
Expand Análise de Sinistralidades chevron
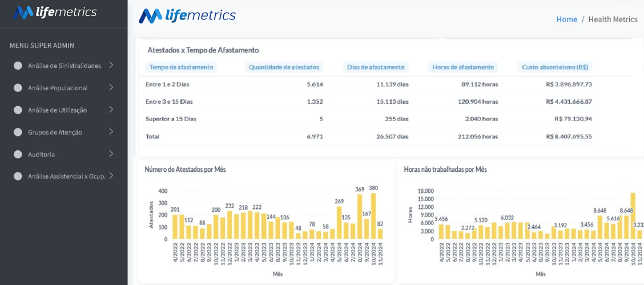(x=111, y=65)
